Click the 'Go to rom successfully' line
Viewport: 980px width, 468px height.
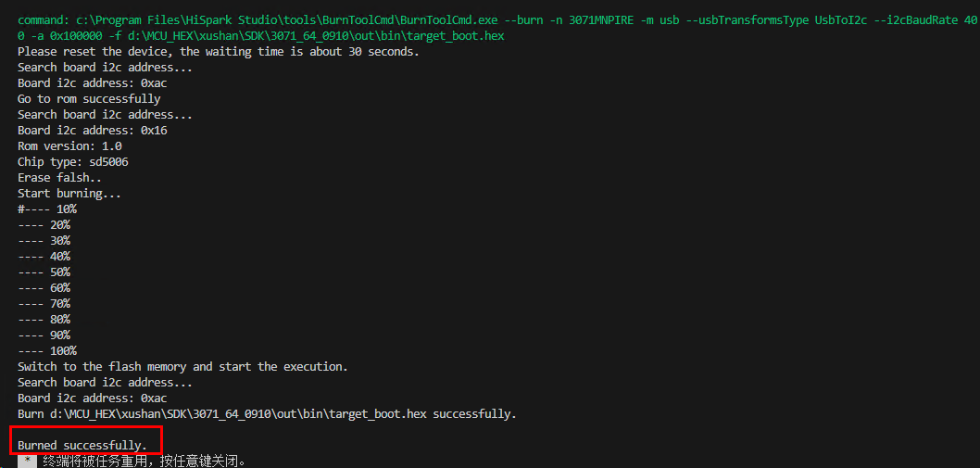pos(89,99)
